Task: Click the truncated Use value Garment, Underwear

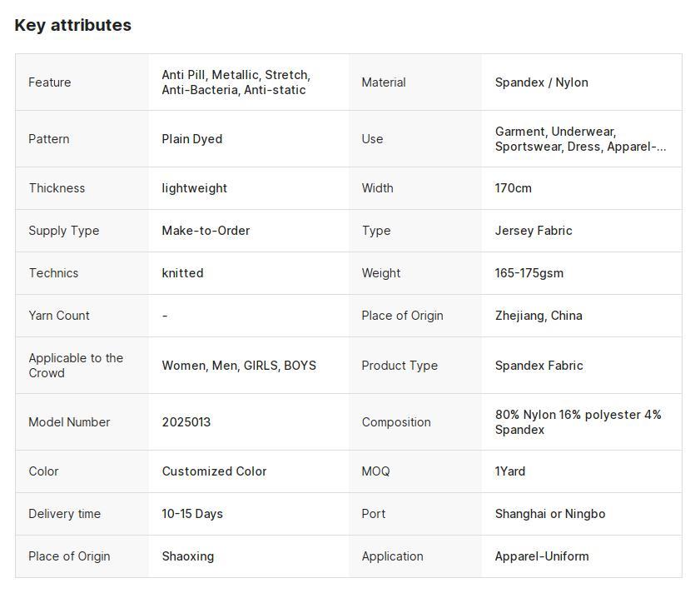Action: (x=580, y=139)
